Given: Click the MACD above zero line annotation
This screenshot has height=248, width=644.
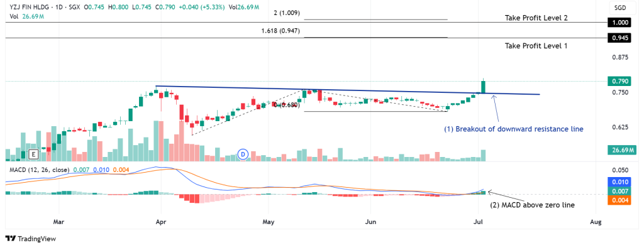Looking at the screenshot, I should tap(533, 205).
